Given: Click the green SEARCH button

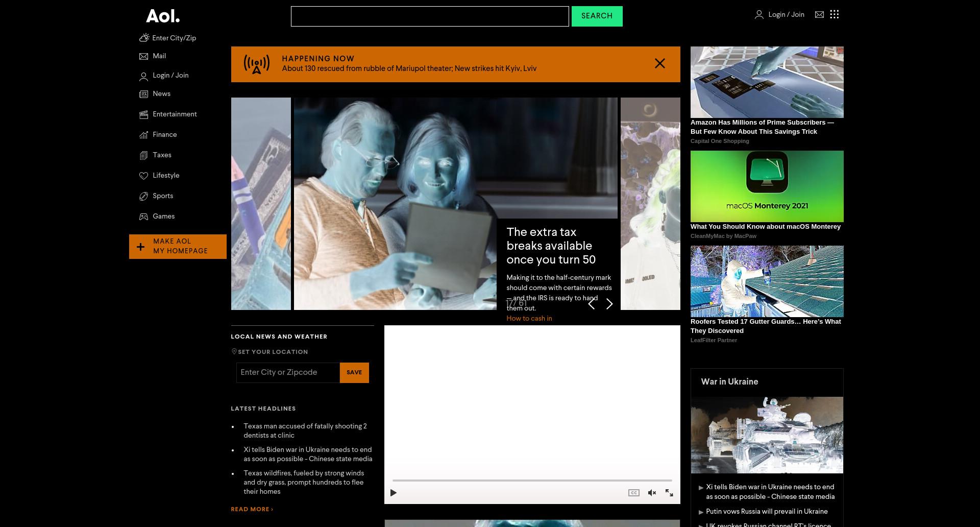Looking at the screenshot, I should [x=597, y=16].
